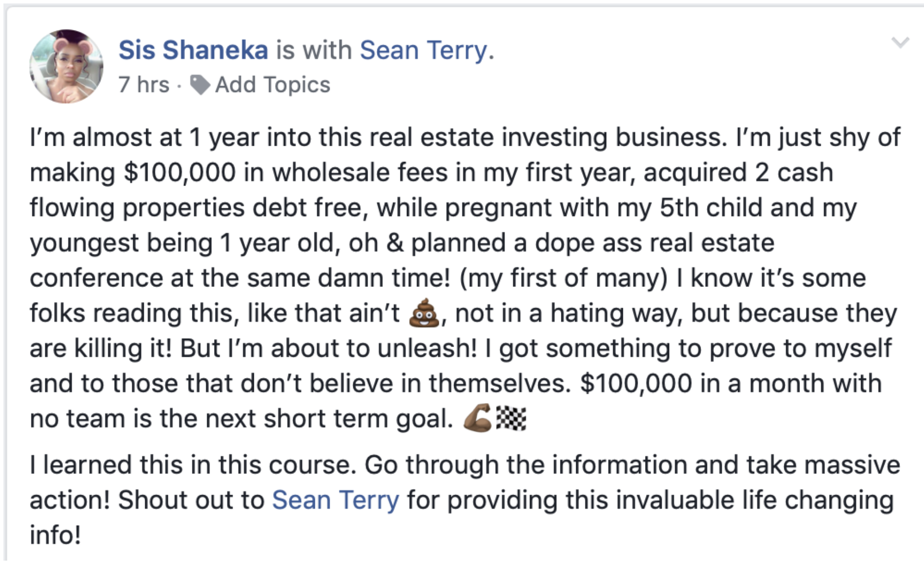Open the 7 hrs post timestamp
The image size is (924, 569).
pyautogui.click(x=143, y=85)
